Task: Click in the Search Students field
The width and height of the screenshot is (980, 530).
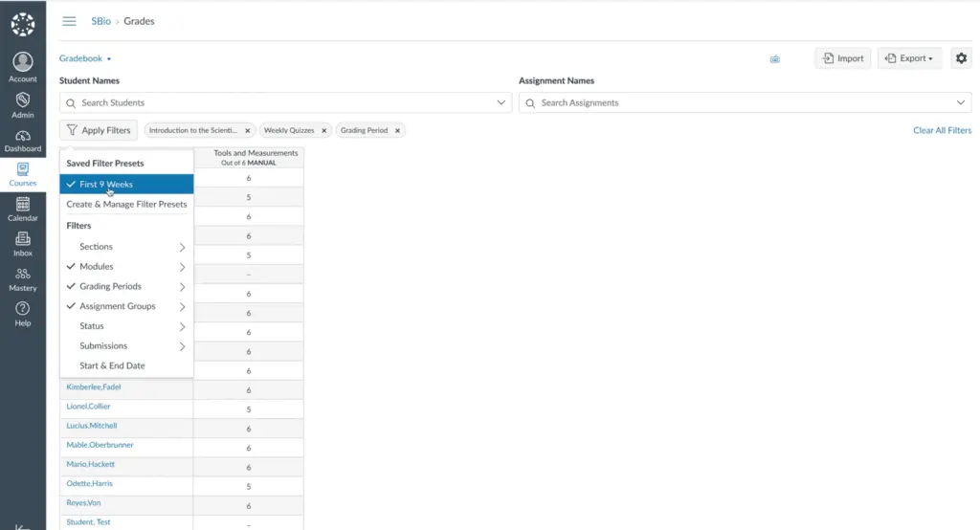Action: point(285,102)
